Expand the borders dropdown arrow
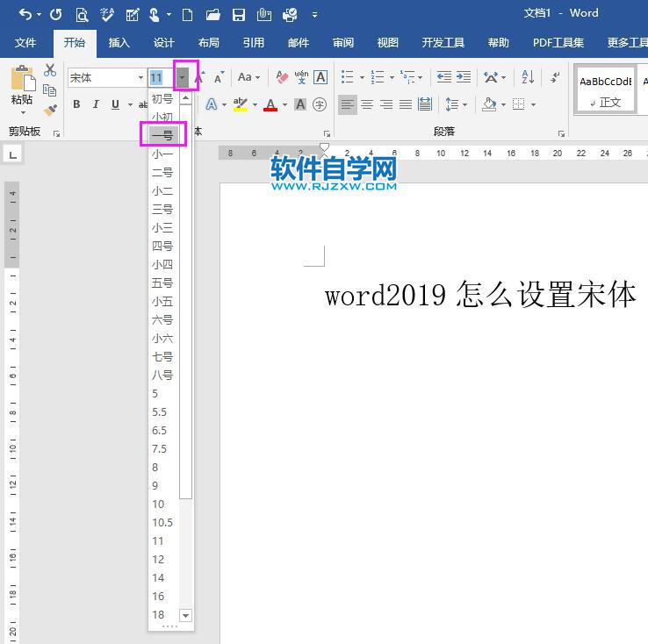The image size is (648, 644). (533, 105)
